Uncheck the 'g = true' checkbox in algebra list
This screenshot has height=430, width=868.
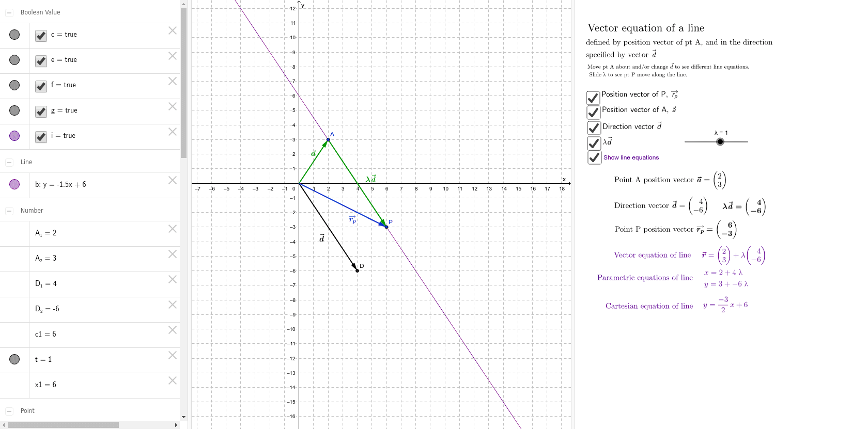pyautogui.click(x=41, y=112)
